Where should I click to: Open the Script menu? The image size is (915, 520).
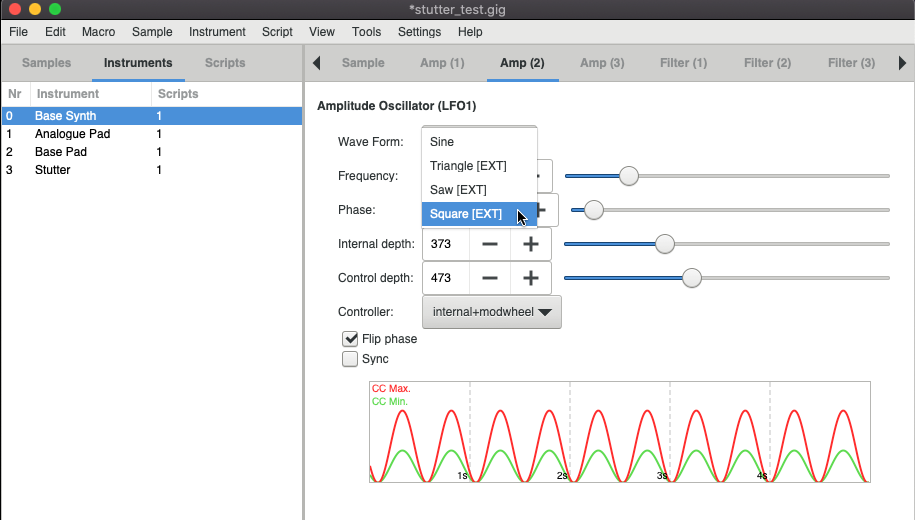[x=277, y=32]
